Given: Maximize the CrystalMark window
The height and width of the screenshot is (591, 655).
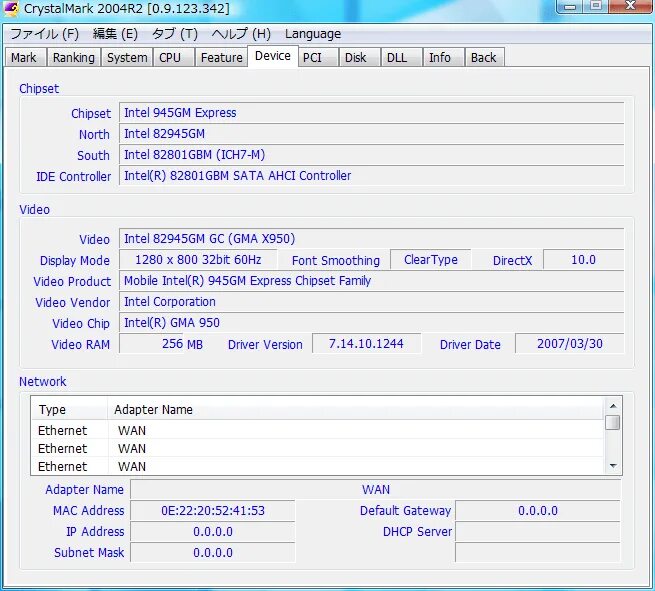Looking at the screenshot, I should pyautogui.click(x=596, y=6).
